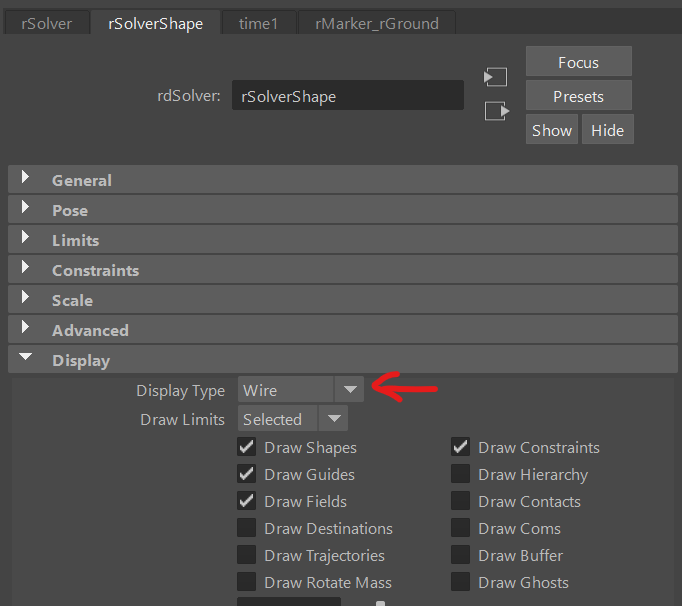
Task: Open the Presets button
Action: point(578,96)
